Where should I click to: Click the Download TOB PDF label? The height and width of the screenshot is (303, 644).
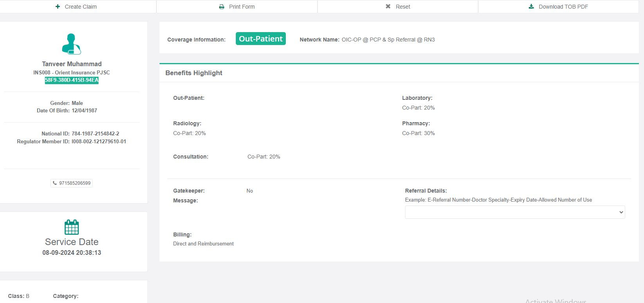(x=563, y=7)
